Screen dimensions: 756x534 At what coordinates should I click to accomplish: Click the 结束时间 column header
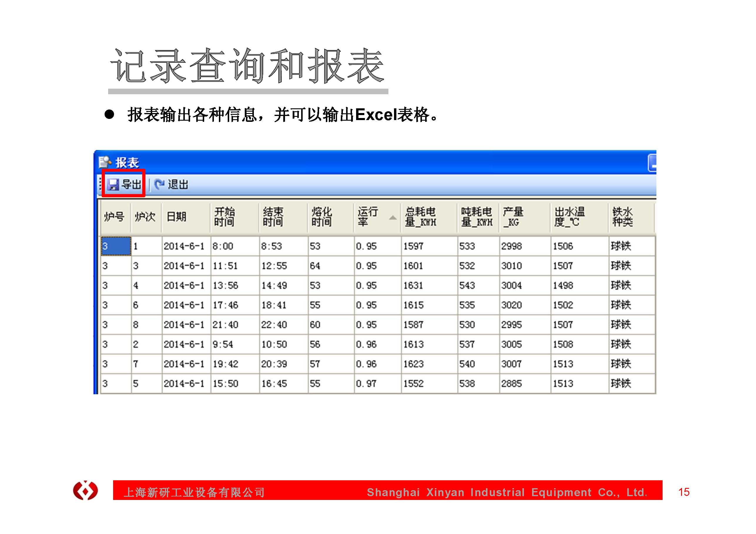click(283, 217)
